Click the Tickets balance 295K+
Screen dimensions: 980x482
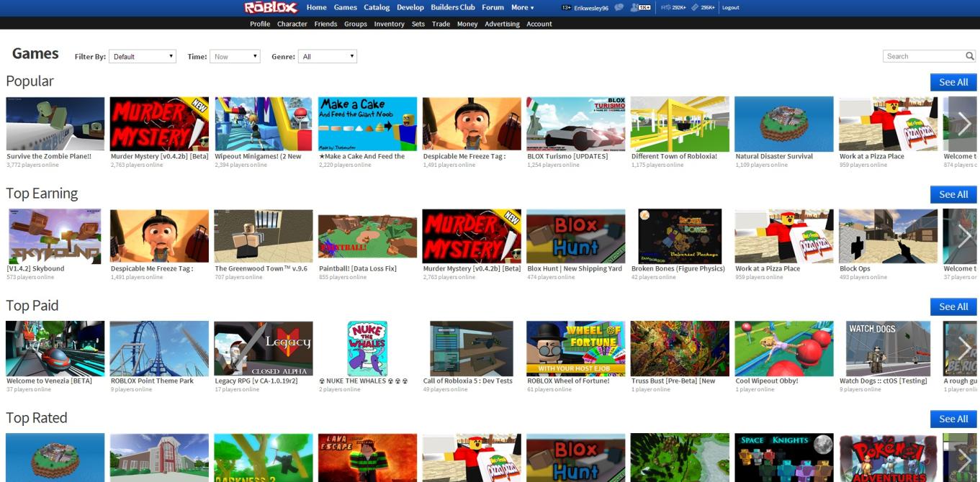point(703,7)
